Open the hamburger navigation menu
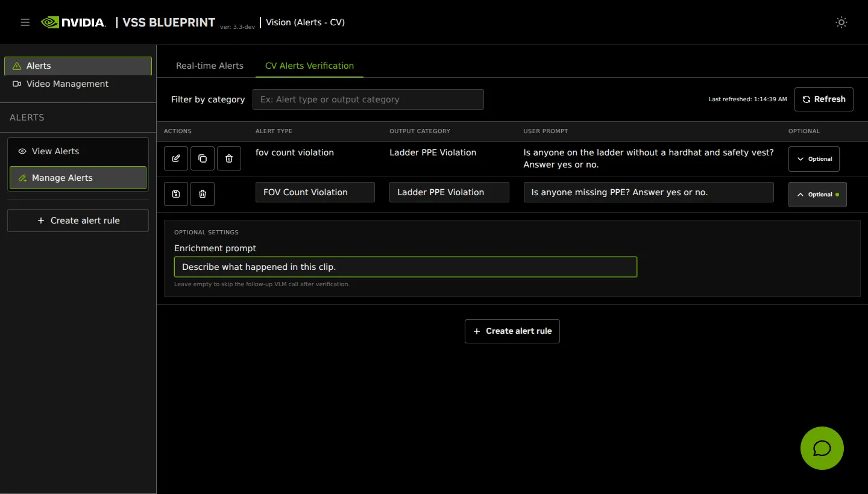Image resolution: width=868 pixels, height=494 pixels. tap(25, 22)
